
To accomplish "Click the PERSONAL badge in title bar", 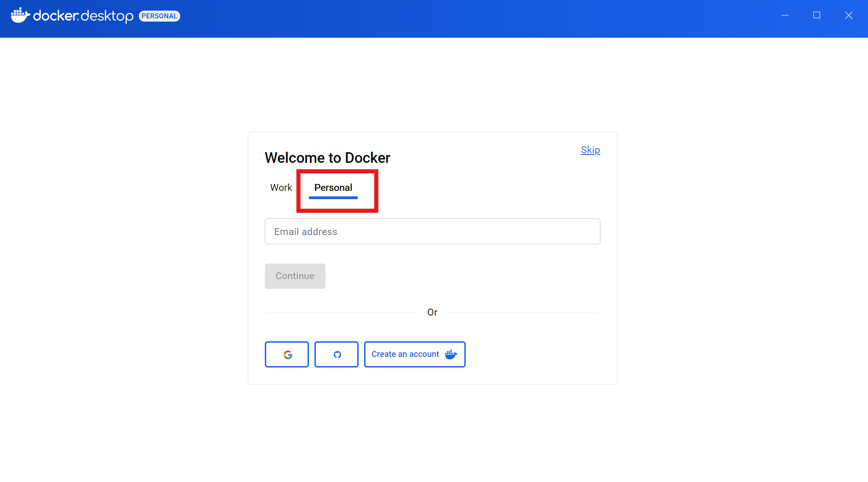I will [x=160, y=16].
